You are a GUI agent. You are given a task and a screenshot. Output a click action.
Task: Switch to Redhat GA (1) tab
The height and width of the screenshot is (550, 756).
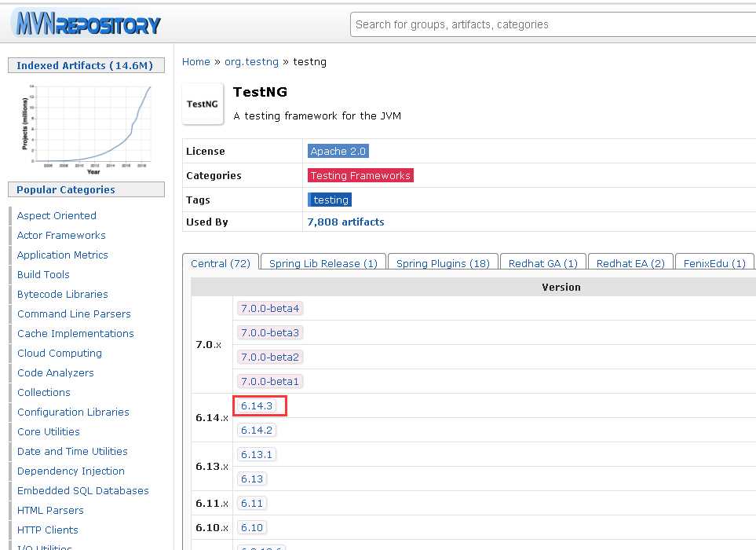pyautogui.click(x=543, y=263)
